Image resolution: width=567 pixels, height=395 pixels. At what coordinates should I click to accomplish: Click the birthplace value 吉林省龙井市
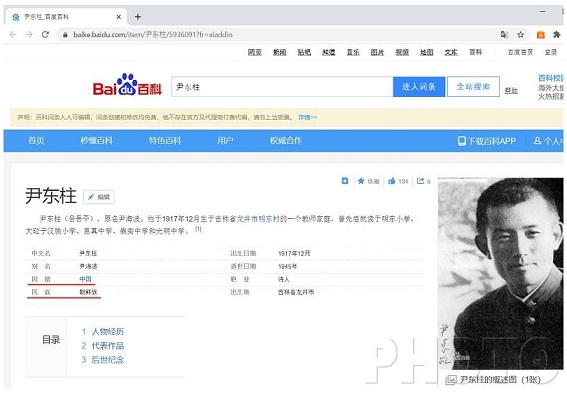click(x=296, y=292)
